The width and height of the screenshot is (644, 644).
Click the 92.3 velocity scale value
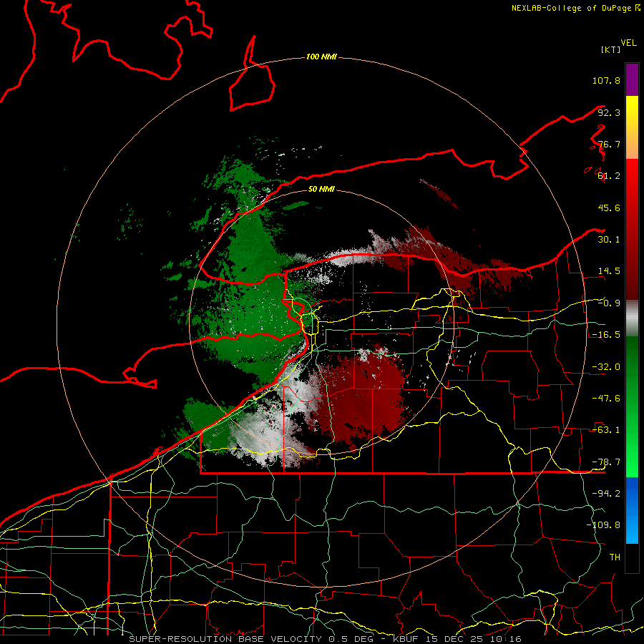609,112
